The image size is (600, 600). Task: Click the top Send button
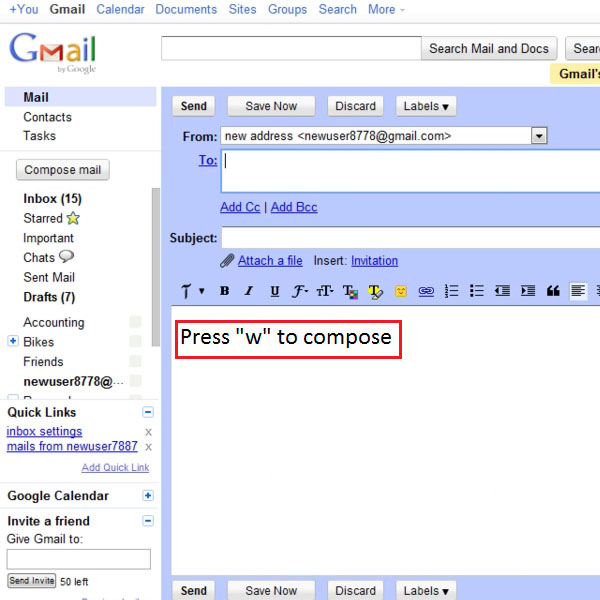[x=194, y=106]
